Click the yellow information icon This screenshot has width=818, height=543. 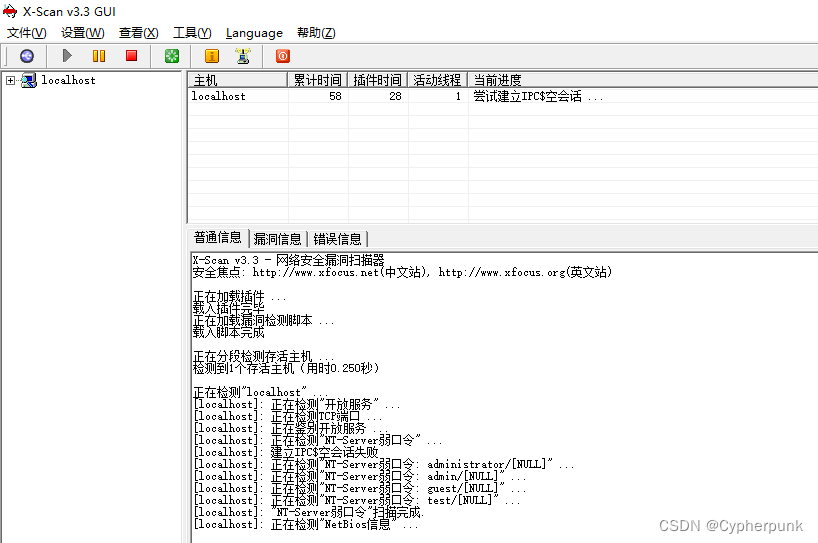212,56
